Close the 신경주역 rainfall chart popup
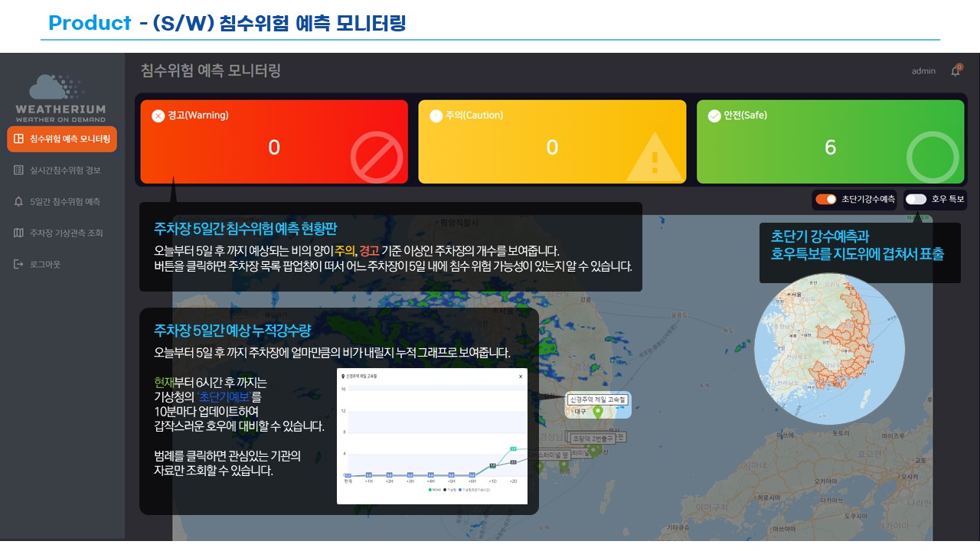Viewport: 980px width, 551px height. click(x=521, y=377)
